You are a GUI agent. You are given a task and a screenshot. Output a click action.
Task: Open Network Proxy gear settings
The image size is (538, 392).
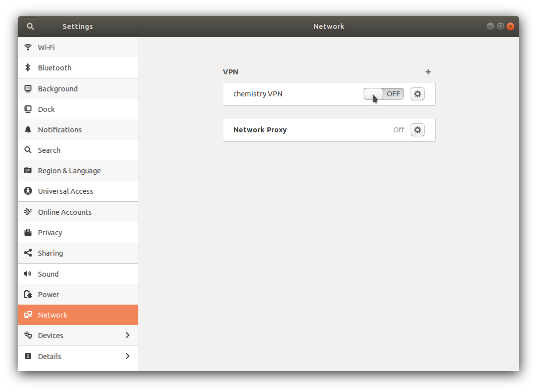pyautogui.click(x=417, y=130)
